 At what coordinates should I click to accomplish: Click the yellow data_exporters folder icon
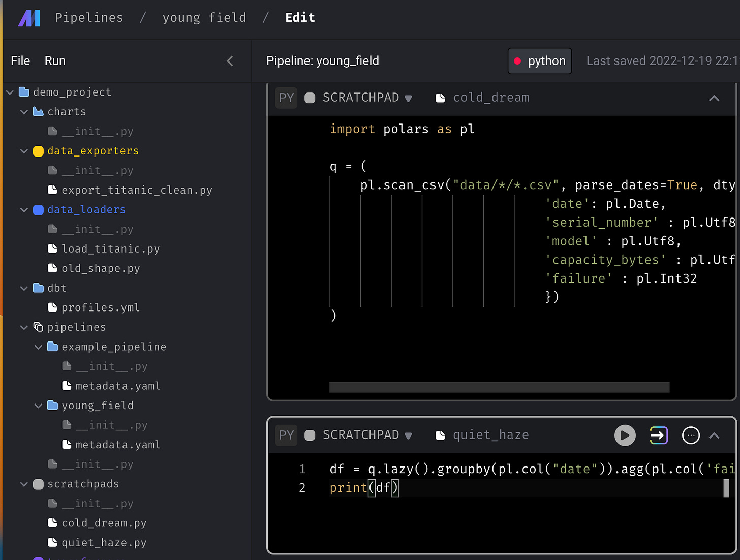tap(38, 151)
